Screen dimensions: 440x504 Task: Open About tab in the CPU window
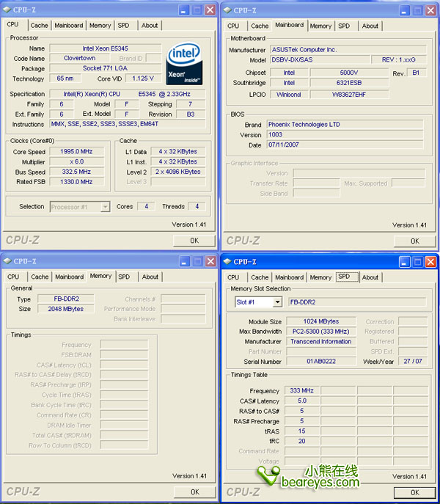click(150, 26)
